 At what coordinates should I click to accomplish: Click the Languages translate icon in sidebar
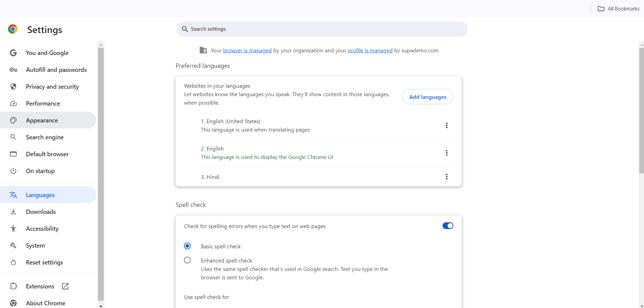coord(13,195)
